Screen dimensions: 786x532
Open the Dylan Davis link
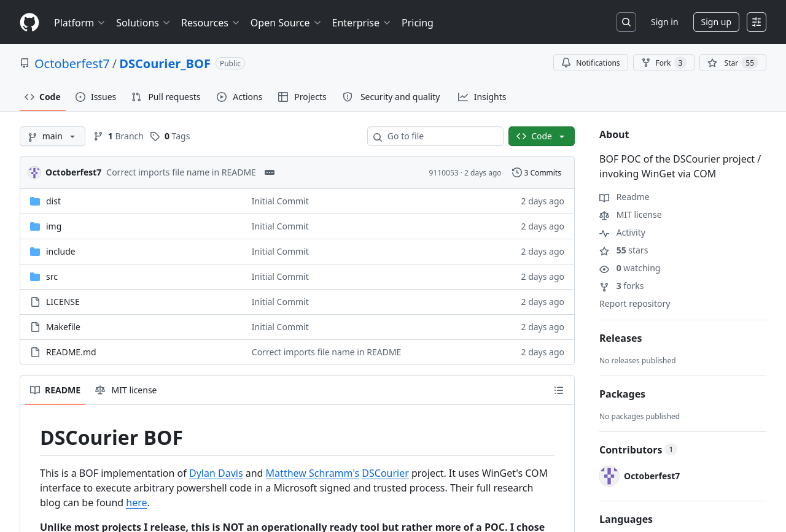click(x=216, y=473)
